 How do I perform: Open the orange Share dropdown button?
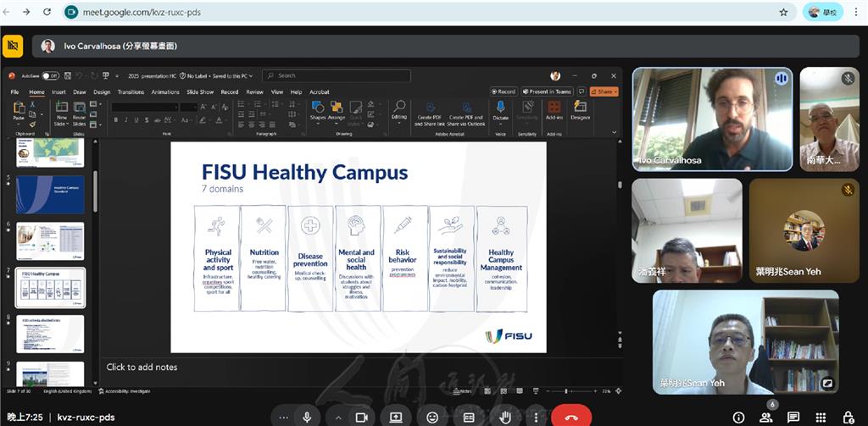coord(604,91)
